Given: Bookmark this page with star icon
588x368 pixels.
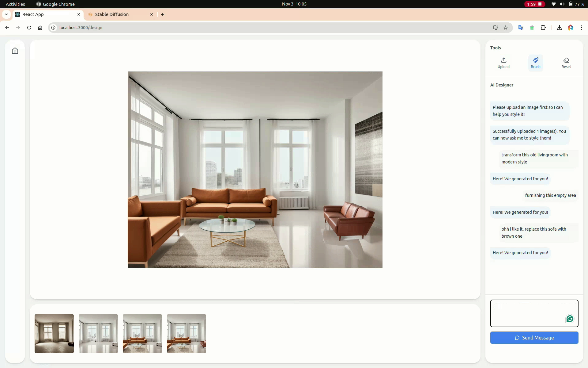Looking at the screenshot, I should [506, 28].
